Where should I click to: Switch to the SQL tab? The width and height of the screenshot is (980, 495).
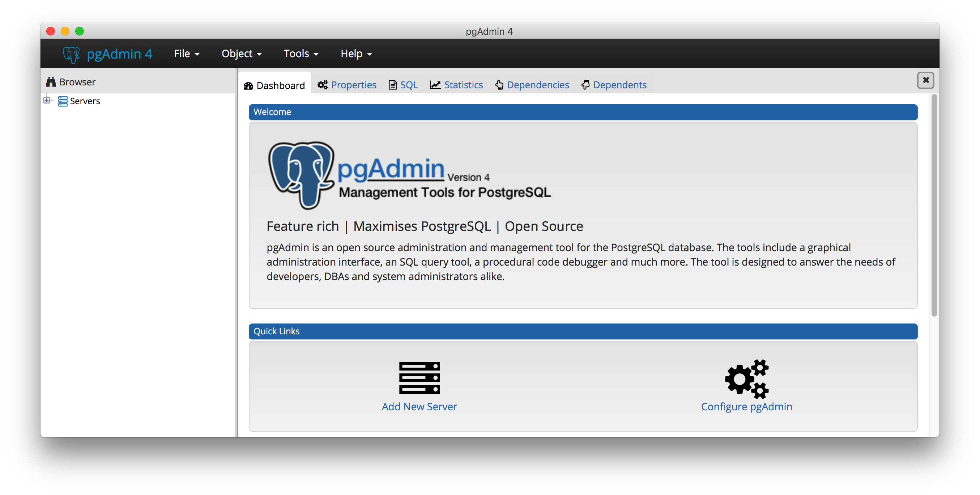[x=403, y=85]
